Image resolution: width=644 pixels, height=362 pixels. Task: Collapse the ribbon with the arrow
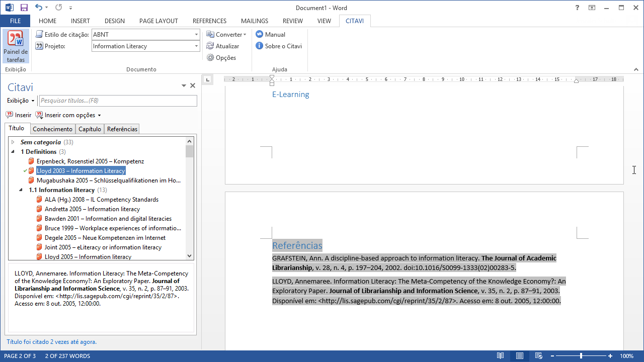point(635,69)
